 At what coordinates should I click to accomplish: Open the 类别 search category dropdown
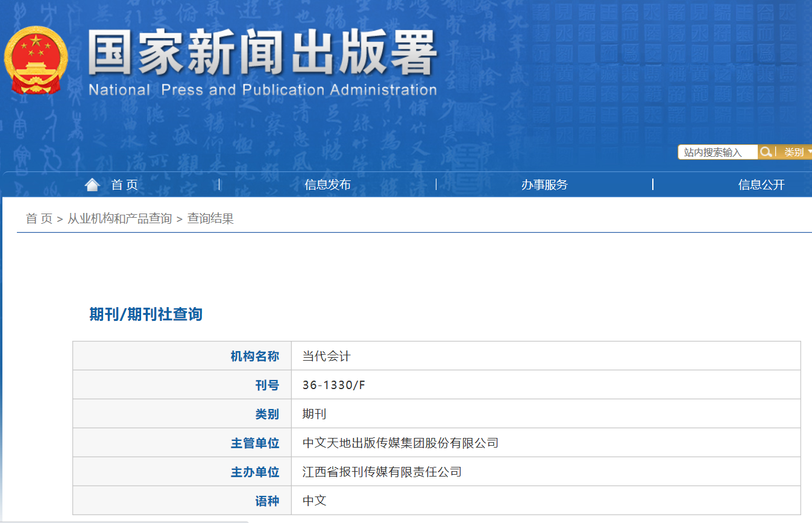798,152
